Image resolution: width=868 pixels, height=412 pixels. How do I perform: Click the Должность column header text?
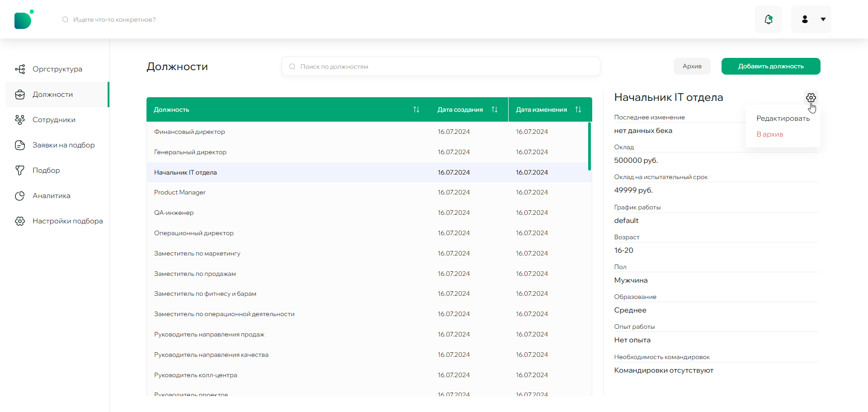[x=171, y=109]
